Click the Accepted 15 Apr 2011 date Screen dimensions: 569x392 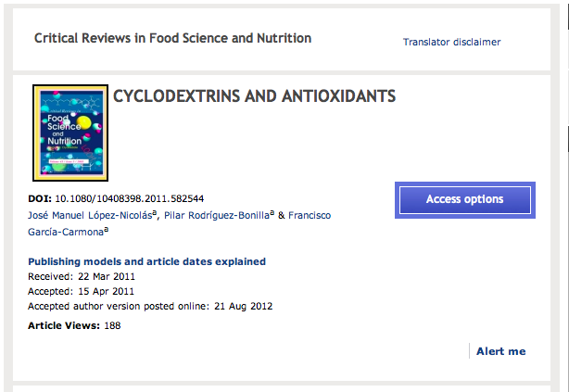107,291
